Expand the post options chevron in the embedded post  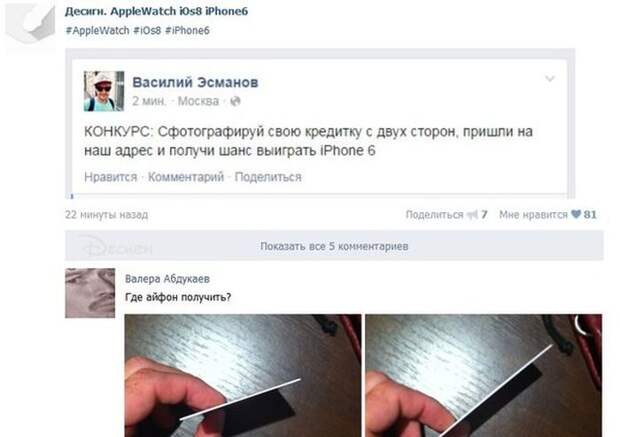[550, 79]
